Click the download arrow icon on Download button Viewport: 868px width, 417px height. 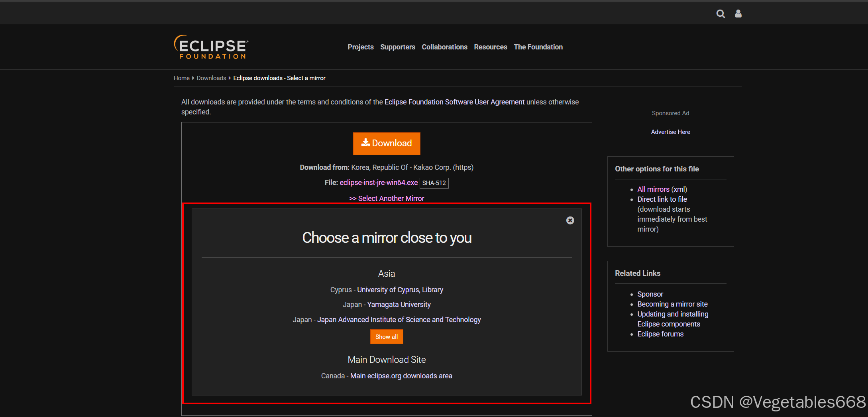365,143
